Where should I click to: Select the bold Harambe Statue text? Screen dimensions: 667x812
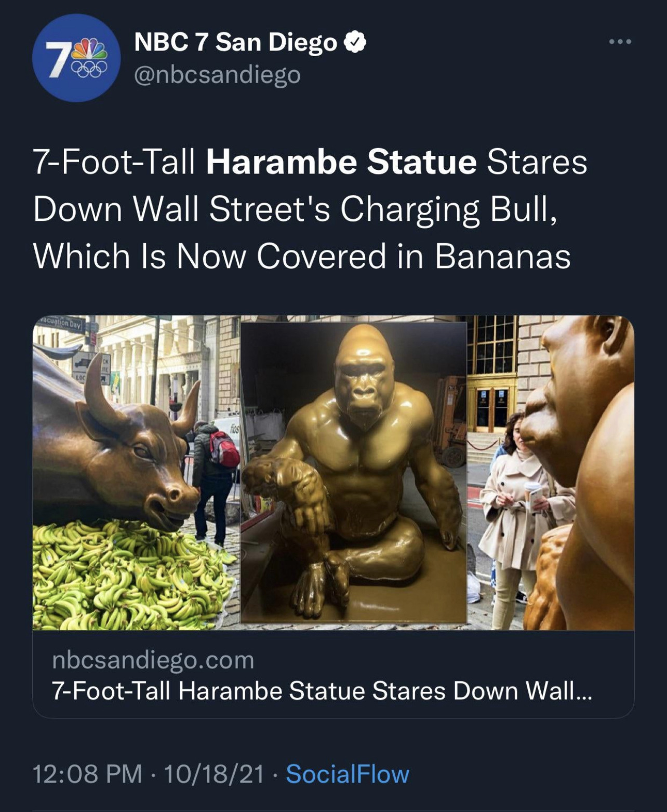click(x=341, y=162)
